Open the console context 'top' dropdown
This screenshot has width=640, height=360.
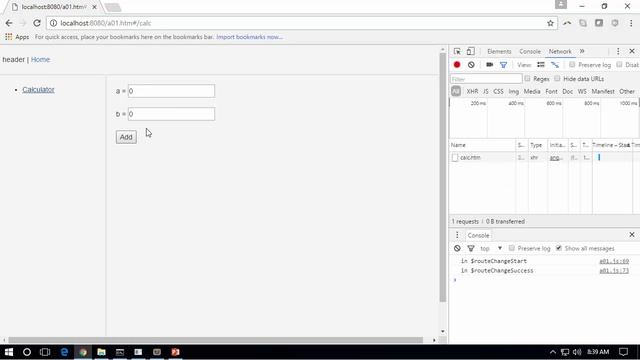click(491, 248)
